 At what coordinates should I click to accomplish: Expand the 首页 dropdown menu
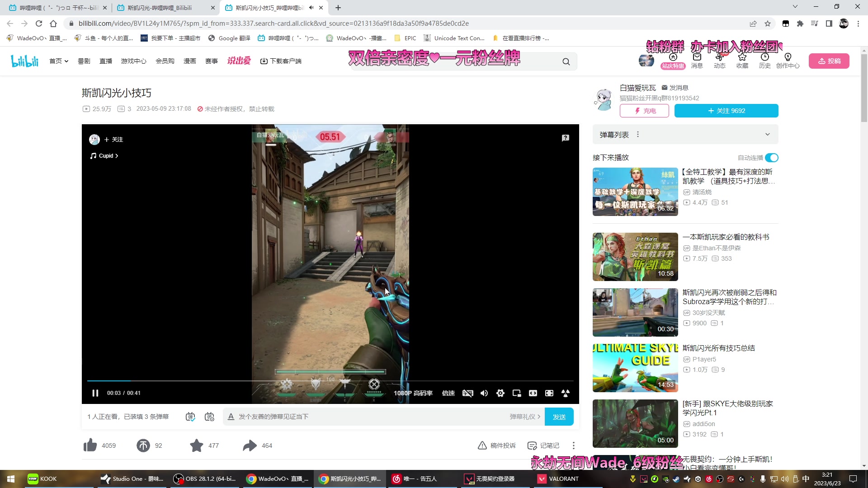pos(59,61)
